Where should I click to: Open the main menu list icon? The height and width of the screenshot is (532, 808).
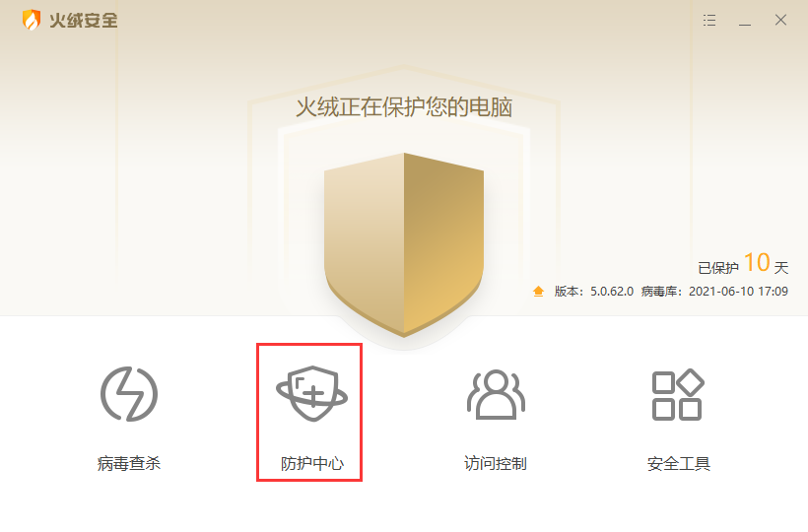tap(709, 20)
